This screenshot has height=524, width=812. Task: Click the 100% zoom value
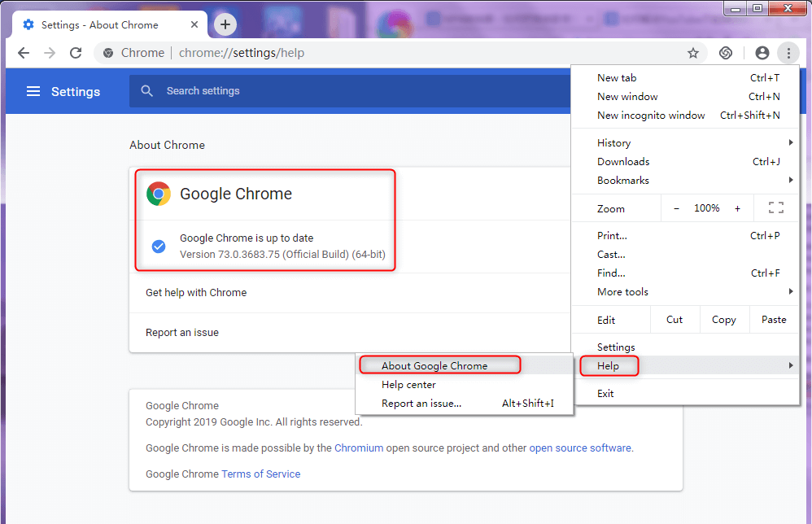point(707,208)
